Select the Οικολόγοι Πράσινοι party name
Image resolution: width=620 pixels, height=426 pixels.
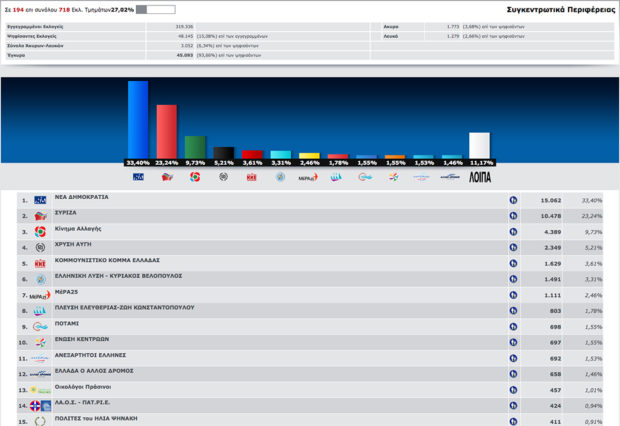(83, 387)
